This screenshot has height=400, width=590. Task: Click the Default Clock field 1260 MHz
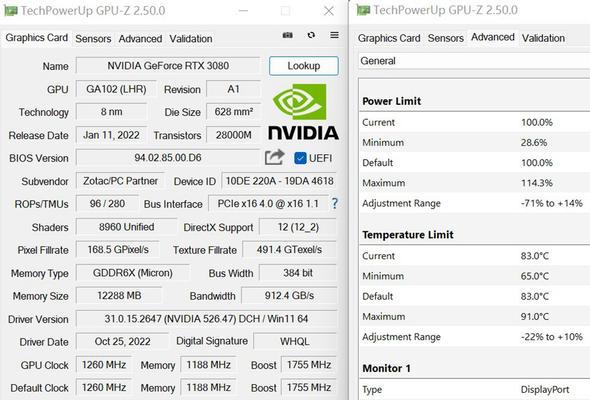pos(104,388)
